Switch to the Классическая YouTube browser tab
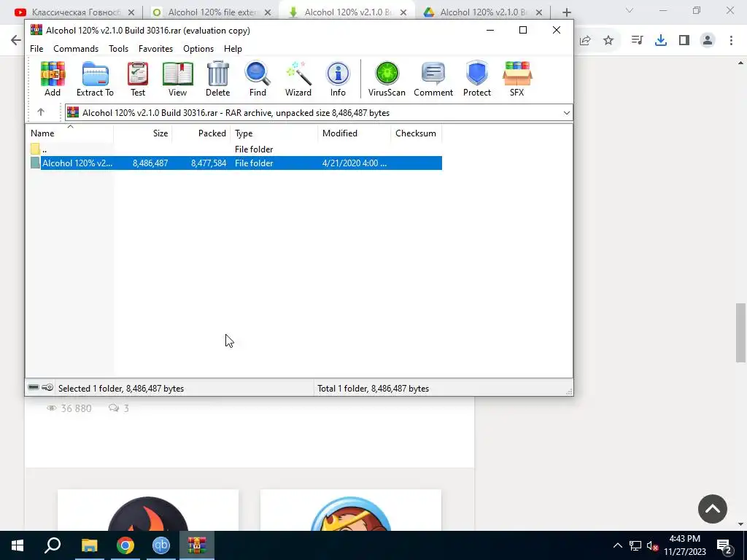Image resolution: width=747 pixels, height=560 pixels. coord(76,12)
